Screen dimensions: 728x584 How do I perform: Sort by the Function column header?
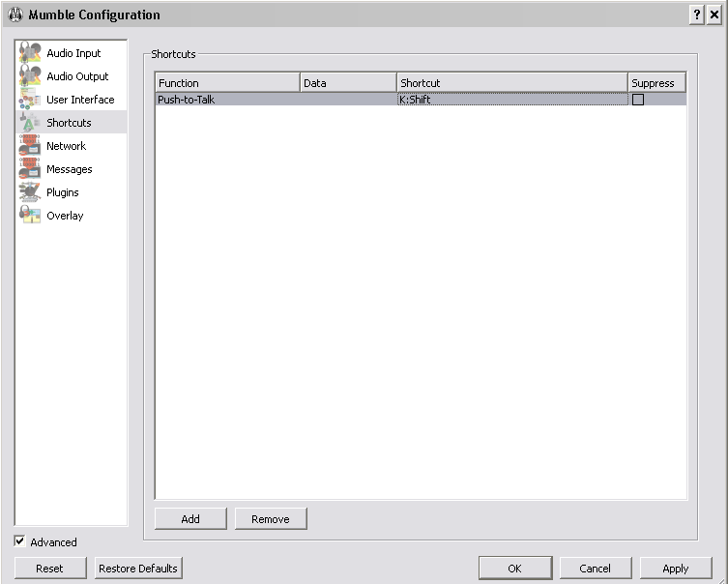(227, 82)
